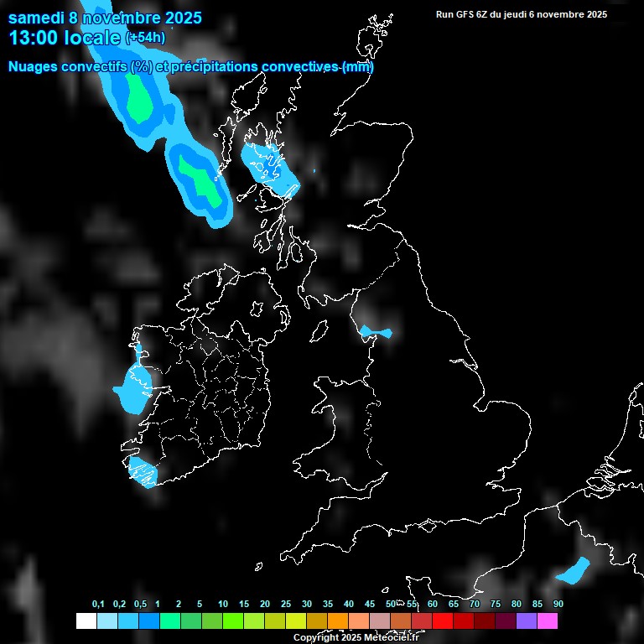644x644 pixels.
Task: Click the blue patch in the bottom-right corner
Action: tap(574, 571)
